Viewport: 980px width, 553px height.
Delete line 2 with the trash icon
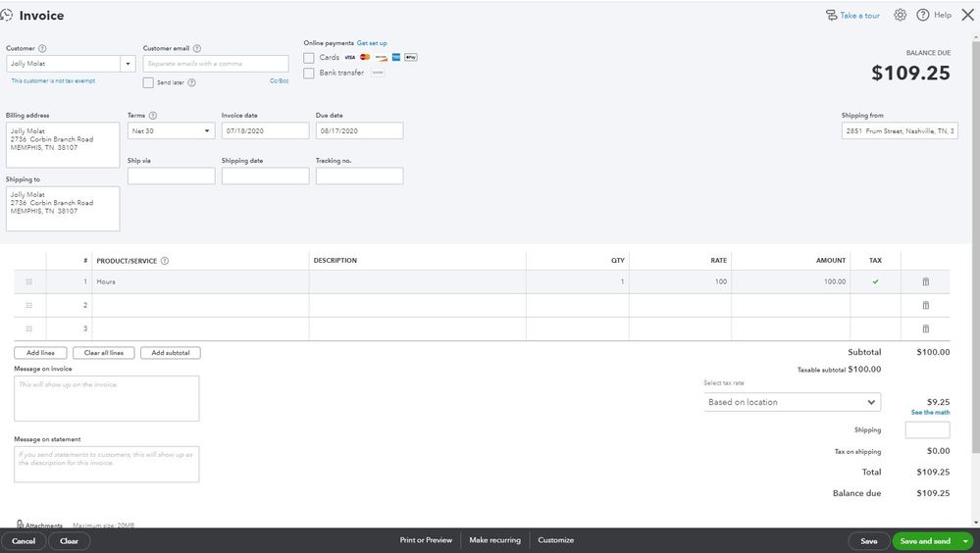tap(926, 306)
